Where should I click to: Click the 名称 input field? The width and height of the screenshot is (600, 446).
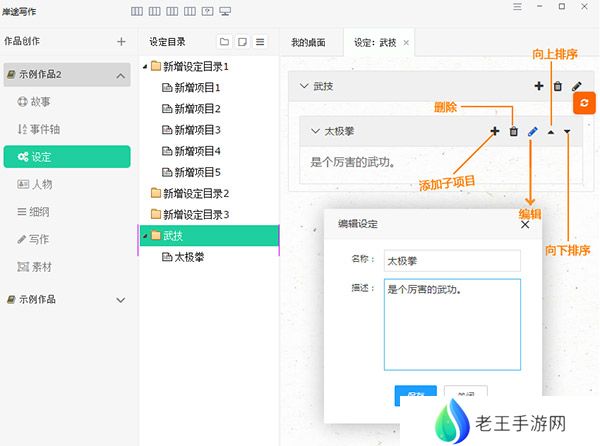(x=452, y=261)
